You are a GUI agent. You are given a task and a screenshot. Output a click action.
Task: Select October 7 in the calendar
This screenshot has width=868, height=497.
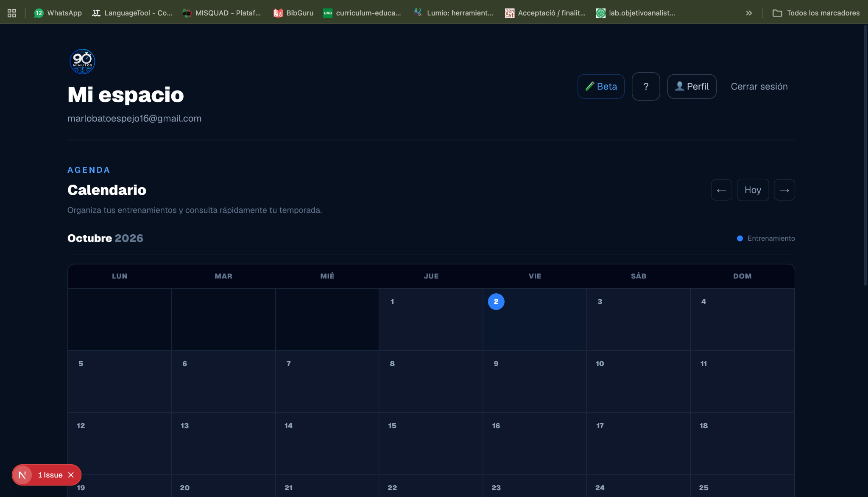coord(327,382)
